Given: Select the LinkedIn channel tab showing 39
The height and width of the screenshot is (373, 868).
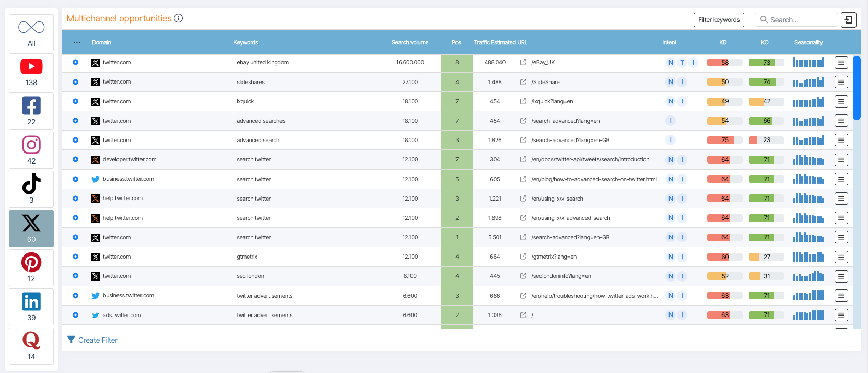Looking at the screenshot, I should click(x=31, y=307).
